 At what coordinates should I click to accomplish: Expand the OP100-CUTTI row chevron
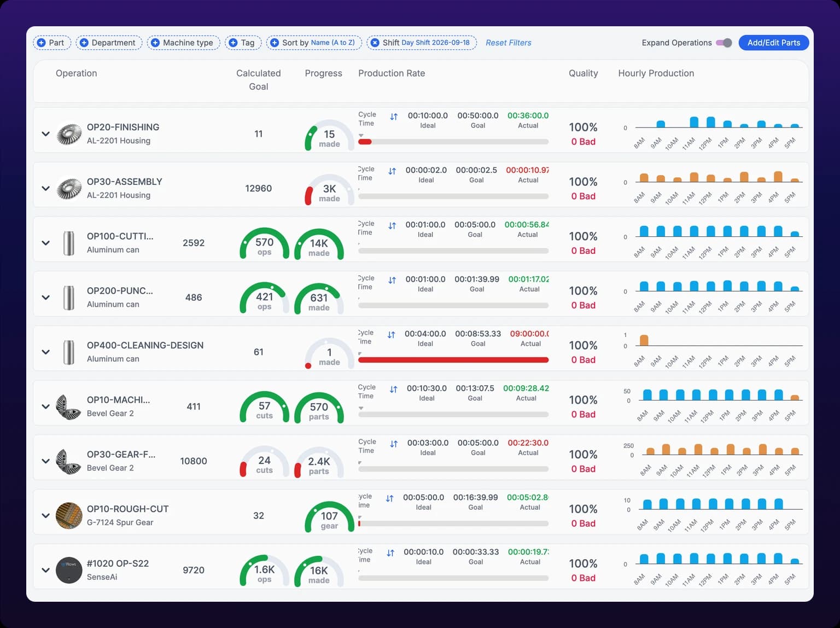click(x=46, y=243)
